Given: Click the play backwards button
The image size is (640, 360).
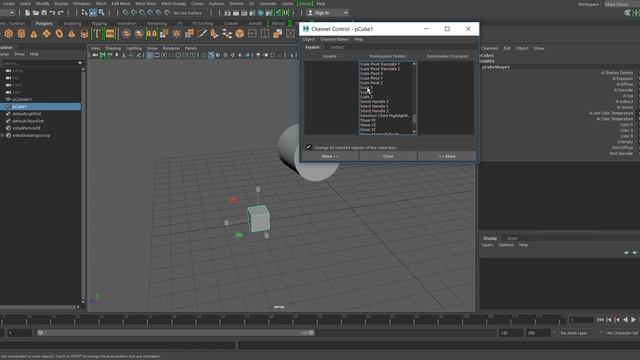Looking at the screenshot, I should [x=625, y=320].
